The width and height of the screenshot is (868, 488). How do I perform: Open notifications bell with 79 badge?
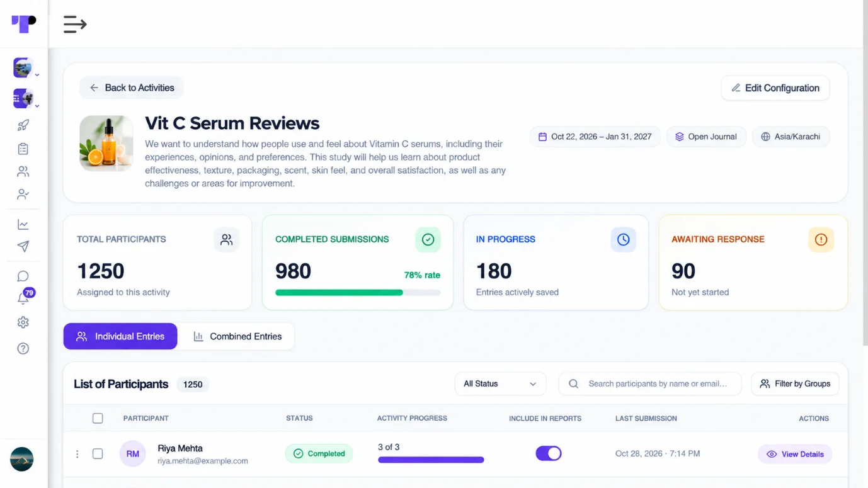coord(24,297)
